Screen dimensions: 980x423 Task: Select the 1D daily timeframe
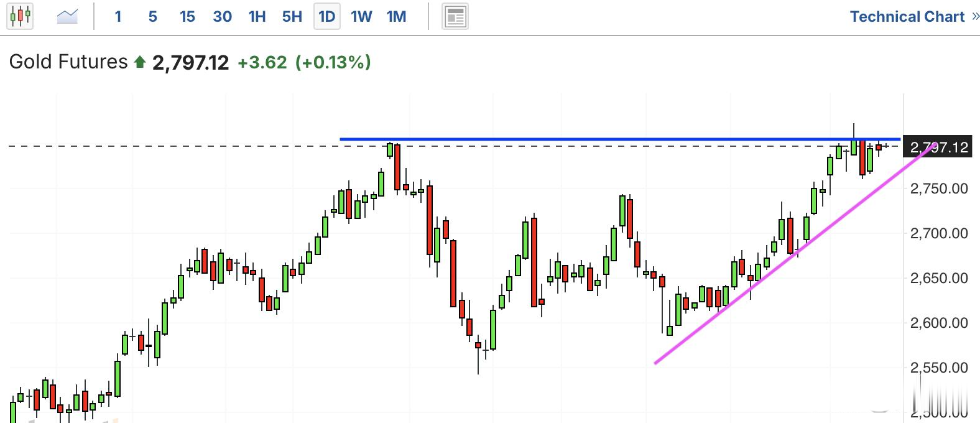327,17
